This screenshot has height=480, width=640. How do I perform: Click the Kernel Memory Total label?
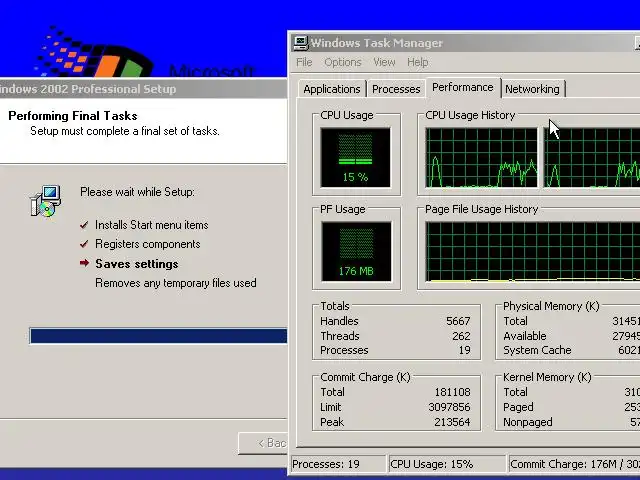(516, 392)
